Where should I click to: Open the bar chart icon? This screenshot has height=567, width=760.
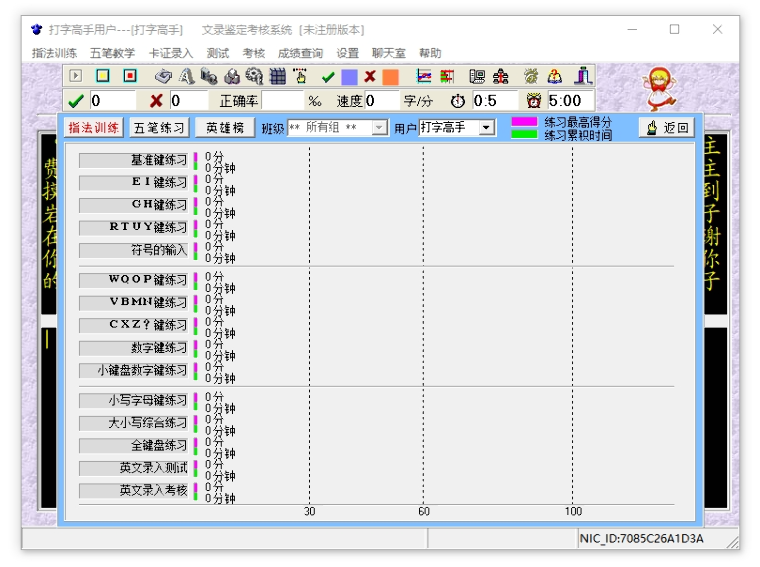point(447,76)
